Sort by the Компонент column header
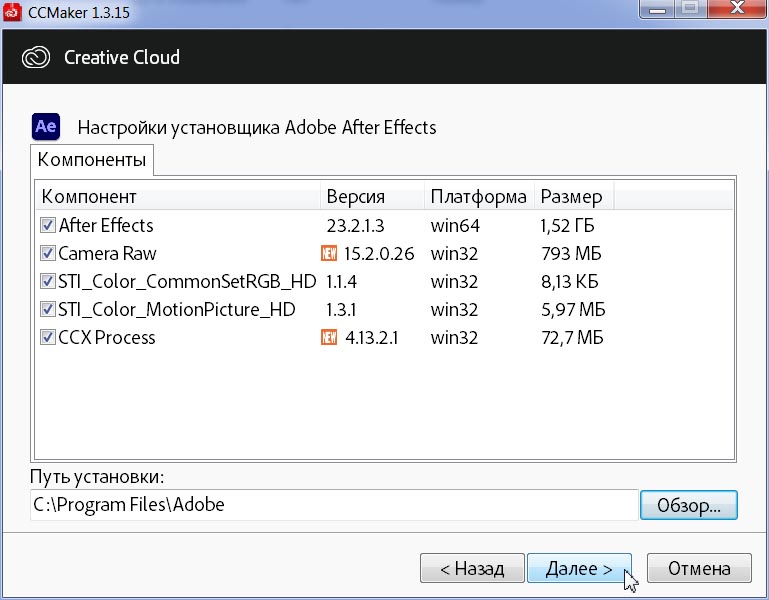This screenshot has height=600, width=769. 178,196
